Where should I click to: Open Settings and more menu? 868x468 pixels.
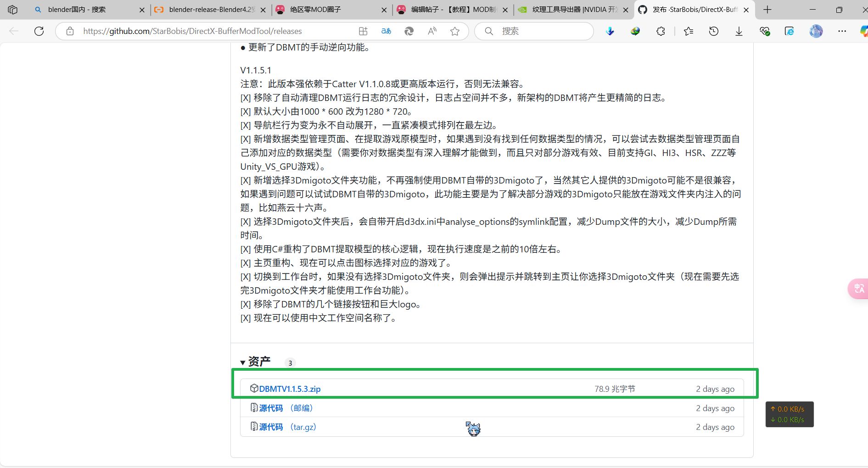pyautogui.click(x=842, y=31)
